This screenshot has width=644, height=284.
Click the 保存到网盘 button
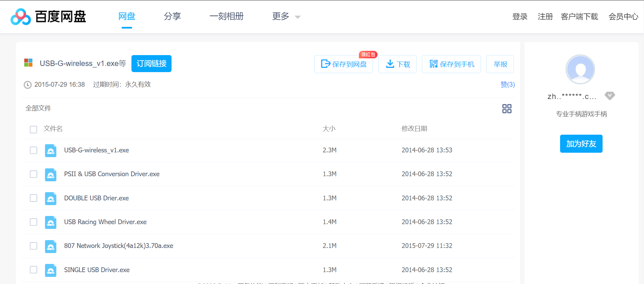[x=343, y=64]
